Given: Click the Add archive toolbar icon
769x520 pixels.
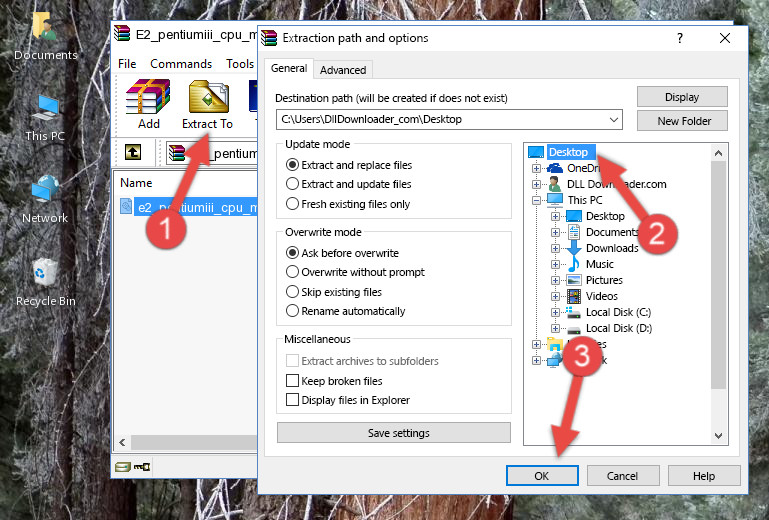Looking at the screenshot, I should click(x=148, y=104).
